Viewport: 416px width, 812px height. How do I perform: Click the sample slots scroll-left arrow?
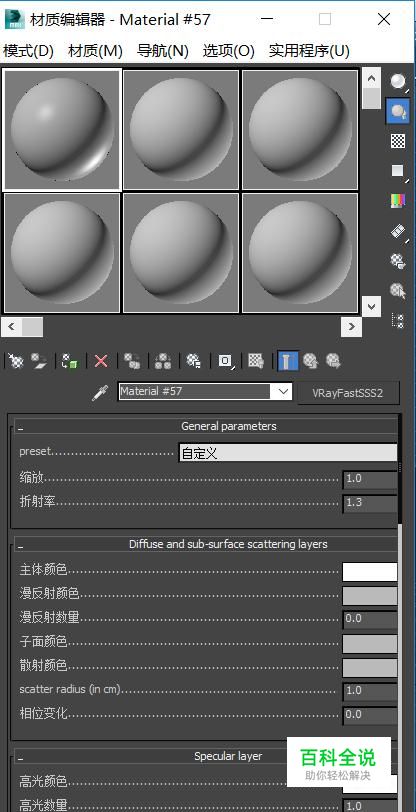click(x=11, y=327)
